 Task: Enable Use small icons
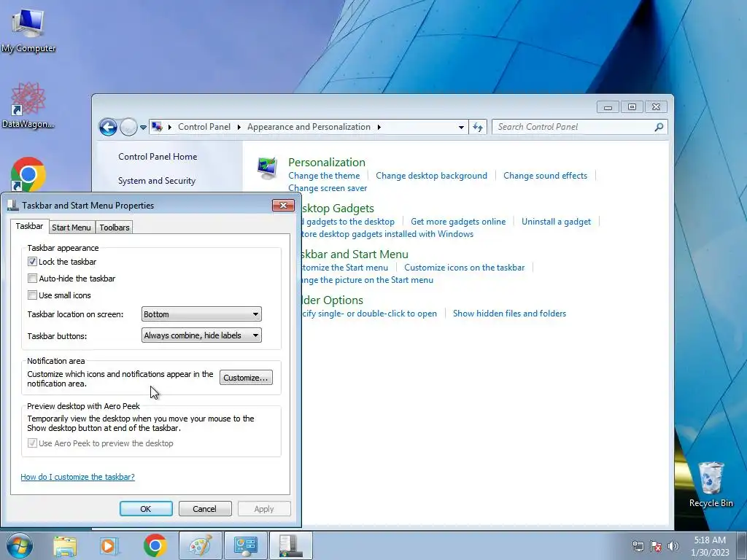tap(32, 295)
